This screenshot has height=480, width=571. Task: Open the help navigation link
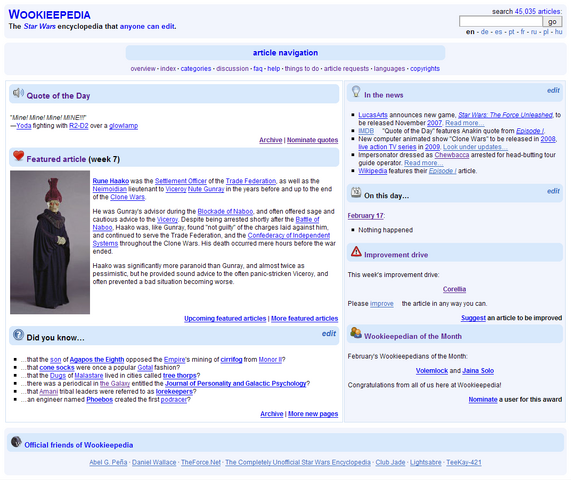pyautogui.click(x=273, y=68)
